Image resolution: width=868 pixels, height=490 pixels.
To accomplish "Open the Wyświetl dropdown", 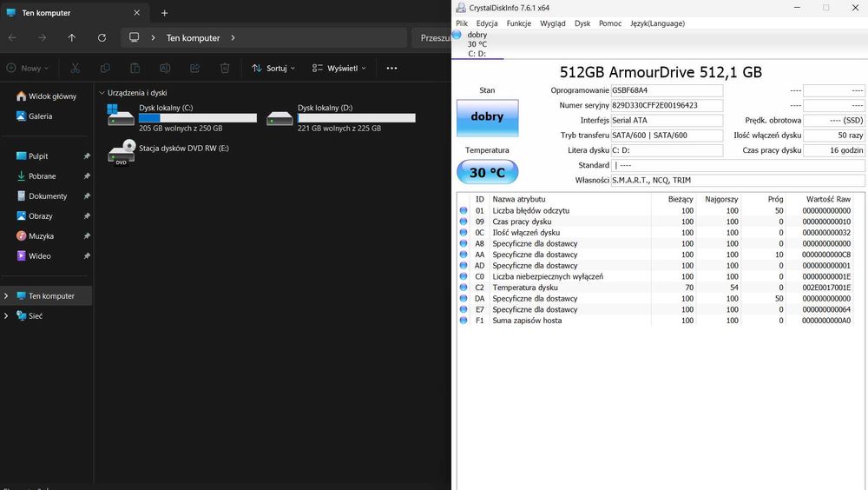I will (339, 68).
